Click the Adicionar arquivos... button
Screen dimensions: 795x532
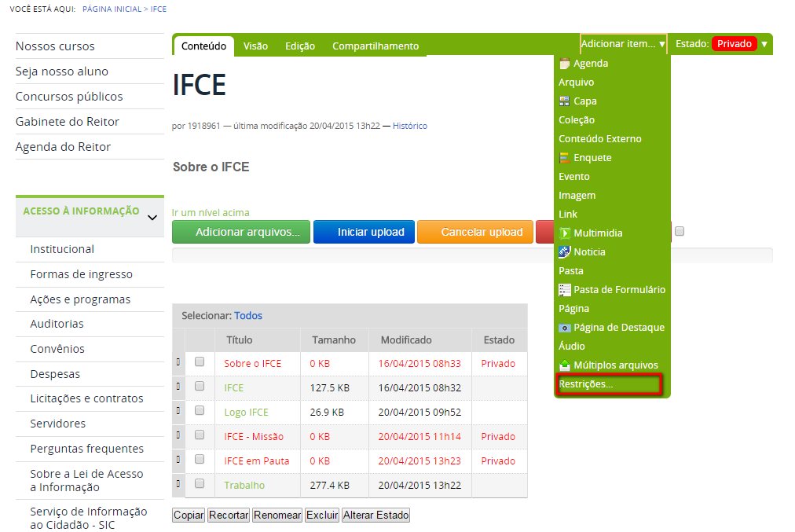[241, 232]
